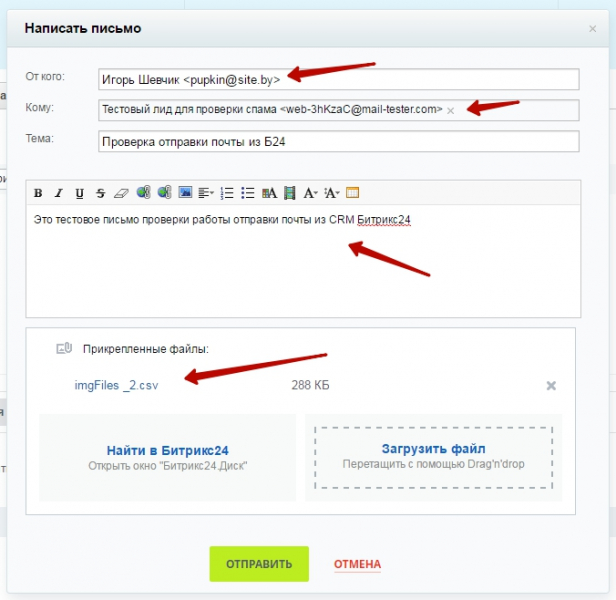Open the font size dropdown

point(332,193)
